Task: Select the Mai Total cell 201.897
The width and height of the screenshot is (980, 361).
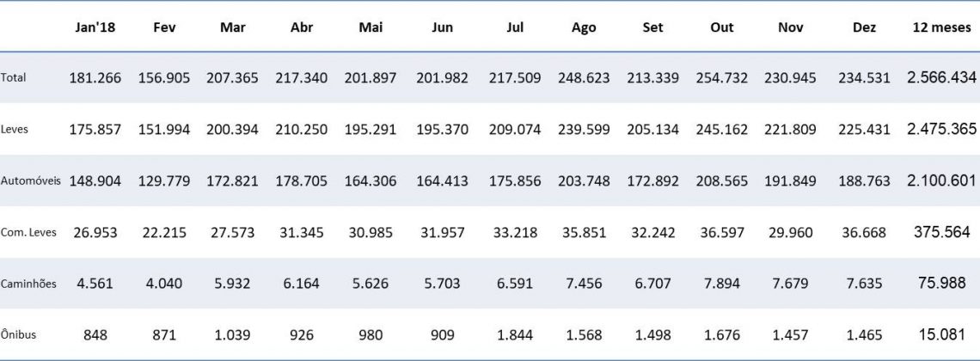Action: pyautogui.click(x=372, y=78)
